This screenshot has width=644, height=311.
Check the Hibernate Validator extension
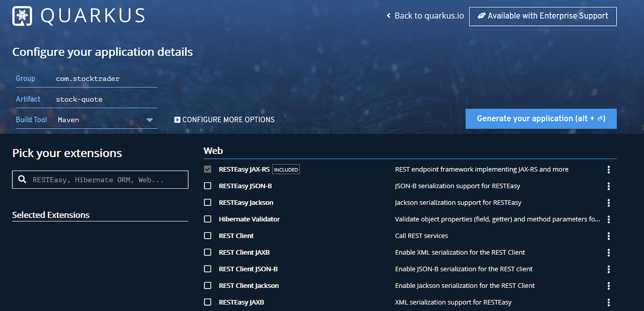(207, 219)
